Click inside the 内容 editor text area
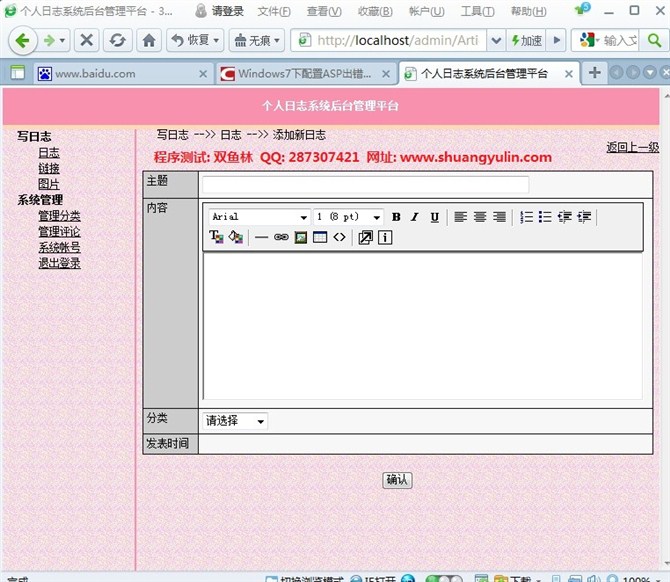This screenshot has height=582, width=670. [423, 326]
